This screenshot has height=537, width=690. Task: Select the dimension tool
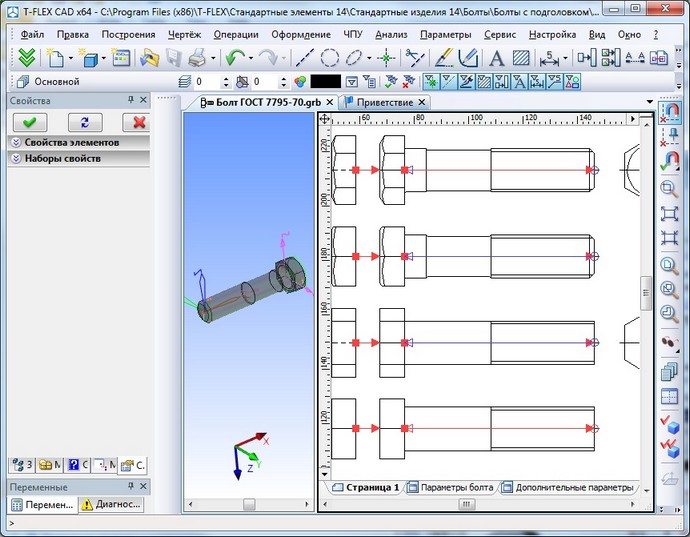click(549, 58)
